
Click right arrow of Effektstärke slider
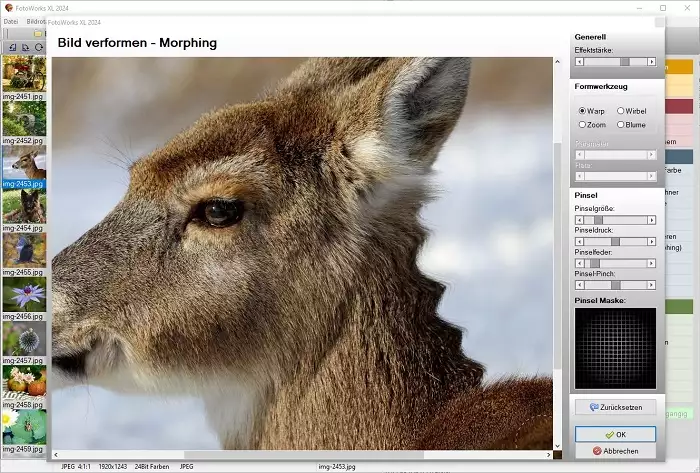(x=652, y=62)
